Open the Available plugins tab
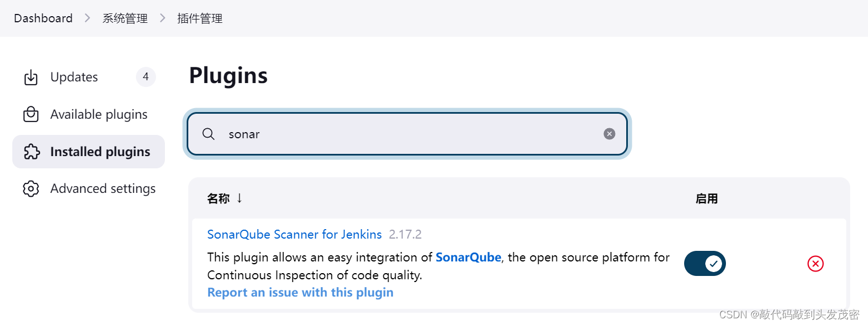 point(99,115)
